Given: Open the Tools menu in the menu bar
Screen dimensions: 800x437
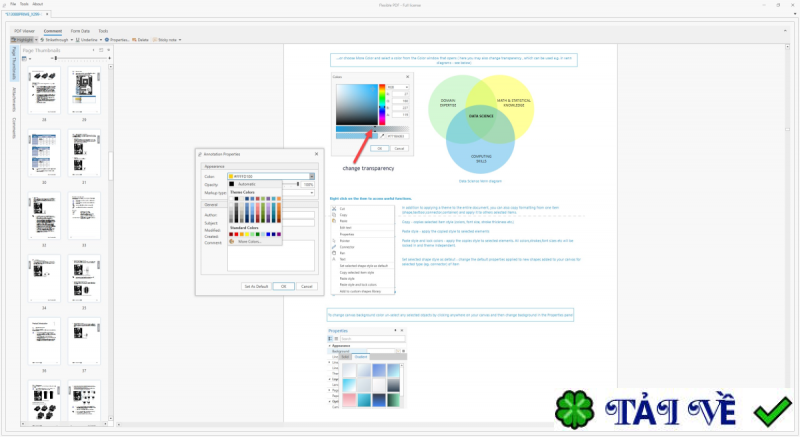Looking at the screenshot, I should coord(24,4).
